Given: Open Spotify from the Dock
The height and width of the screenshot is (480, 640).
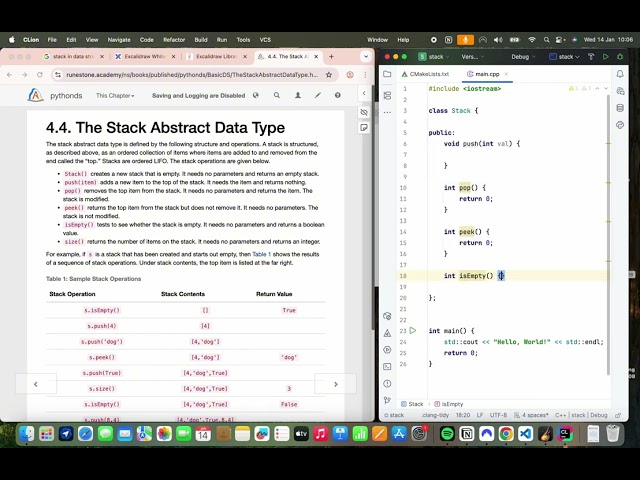Looking at the screenshot, I should pyautogui.click(x=447, y=433).
